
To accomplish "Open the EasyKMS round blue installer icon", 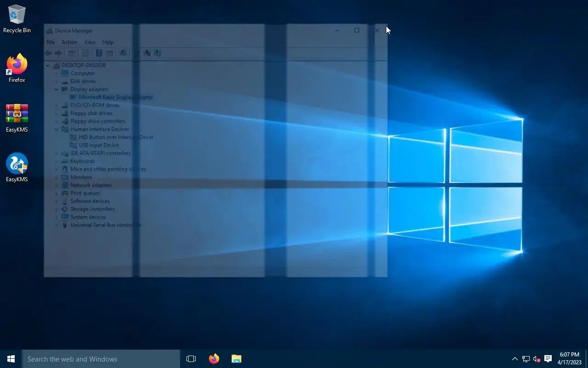I will point(17,167).
